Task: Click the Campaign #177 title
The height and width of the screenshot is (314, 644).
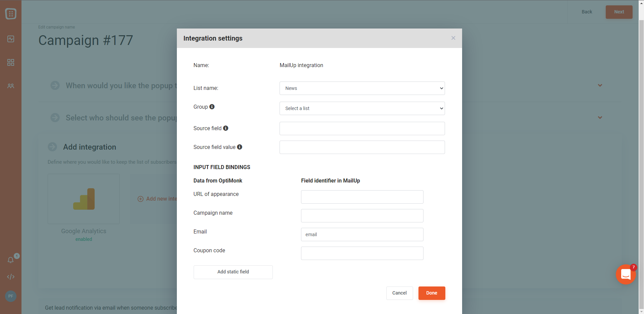Action: (x=86, y=40)
